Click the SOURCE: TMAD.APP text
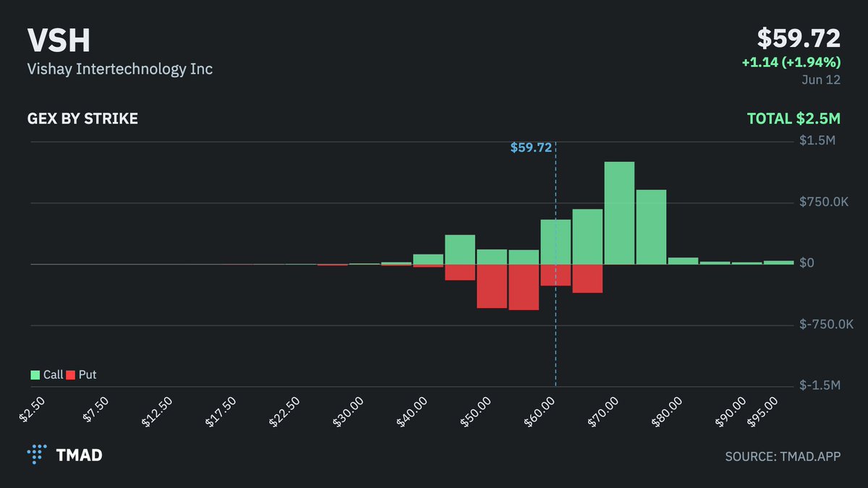This screenshot has height=488, width=868. coord(783,456)
